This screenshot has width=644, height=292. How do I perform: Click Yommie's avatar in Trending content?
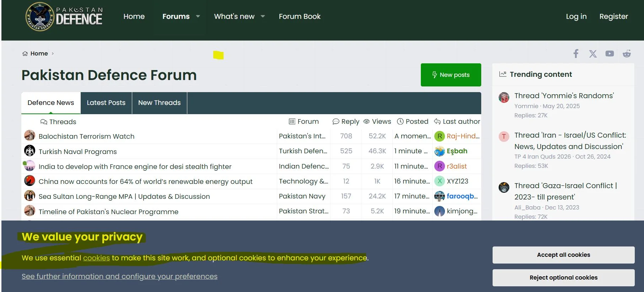(504, 97)
